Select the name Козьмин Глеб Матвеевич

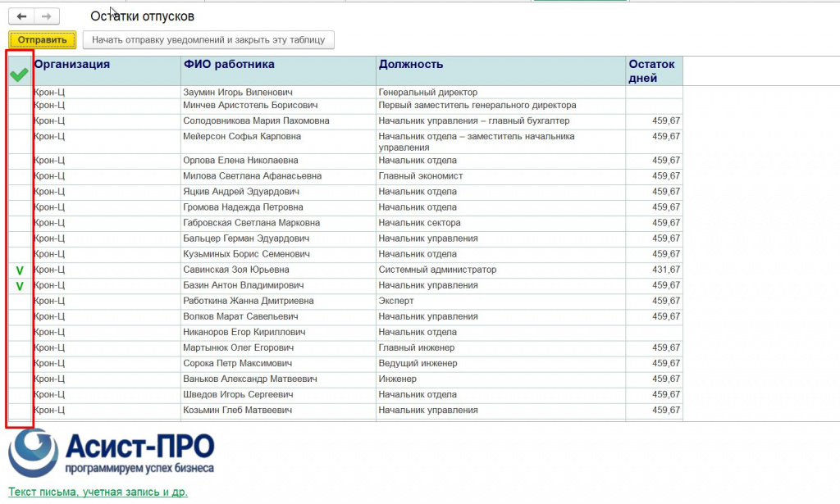point(237,410)
